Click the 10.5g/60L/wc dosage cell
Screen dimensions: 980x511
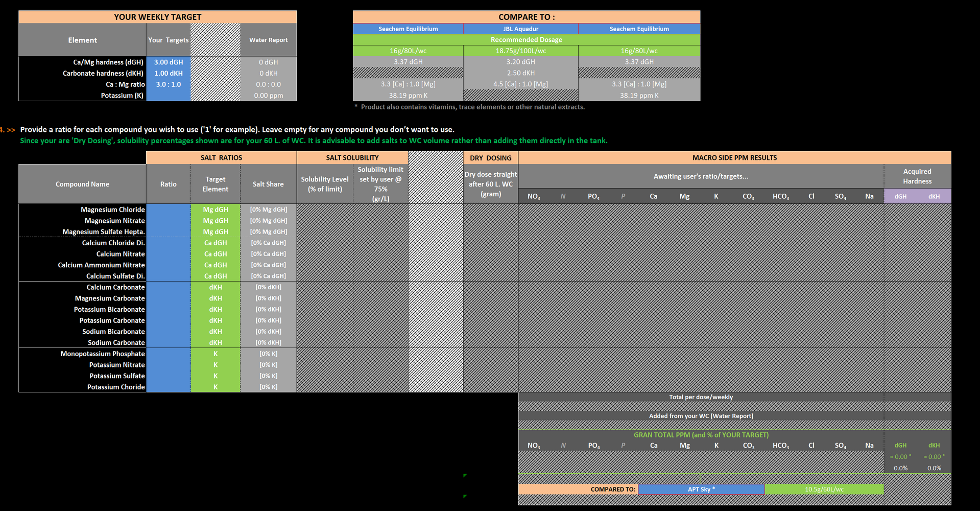(x=824, y=489)
